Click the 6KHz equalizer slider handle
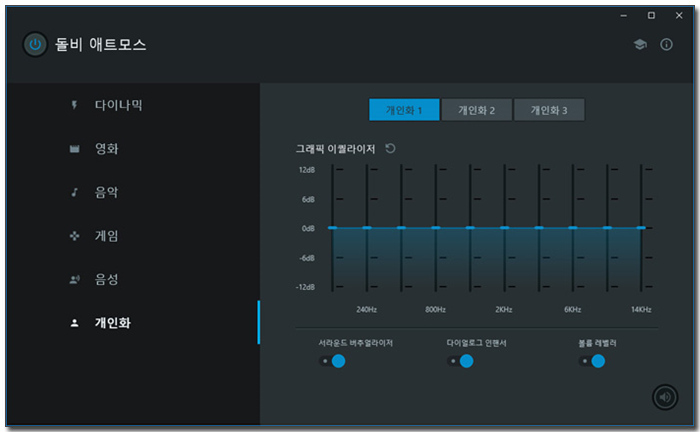This screenshot has height=432, width=700. point(573,228)
